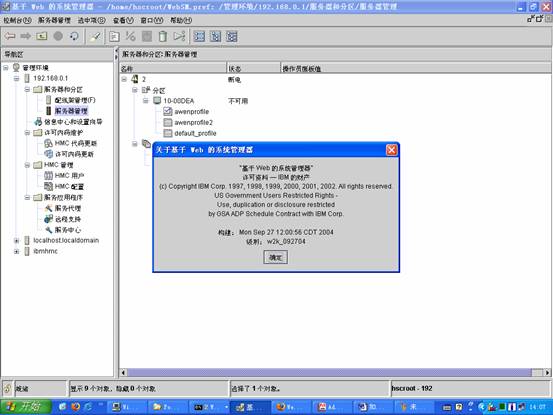
Task: Click the Firefox quick launch icon on taskbar
Action: click(x=75, y=407)
